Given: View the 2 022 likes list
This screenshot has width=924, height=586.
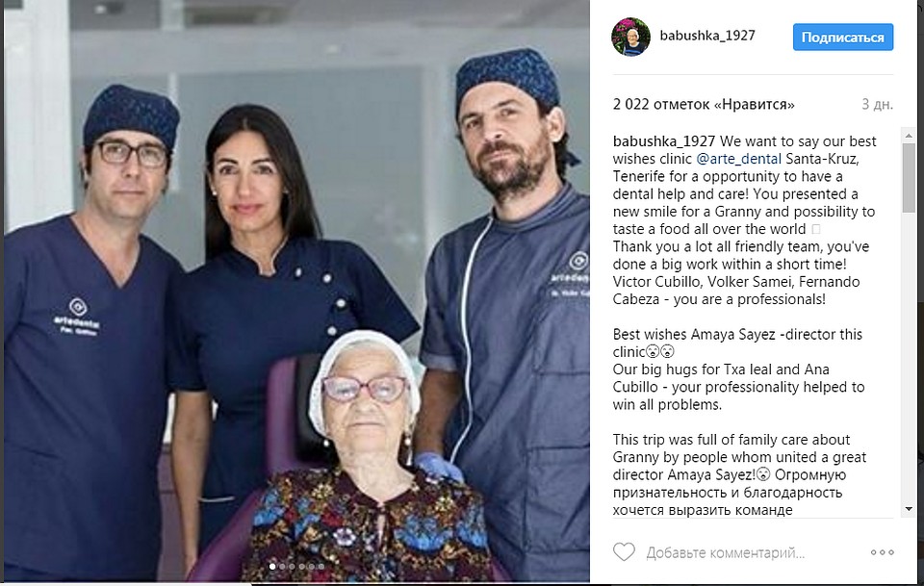Looking at the screenshot, I should (x=704, y=104).
